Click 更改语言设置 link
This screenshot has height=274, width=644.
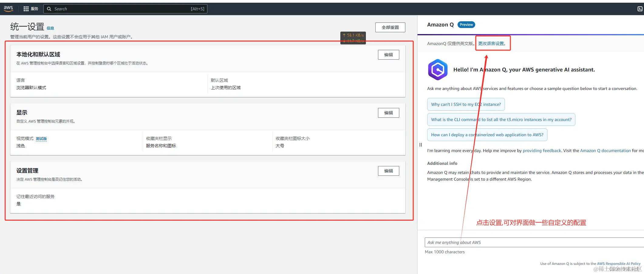[x=492, y=43]
